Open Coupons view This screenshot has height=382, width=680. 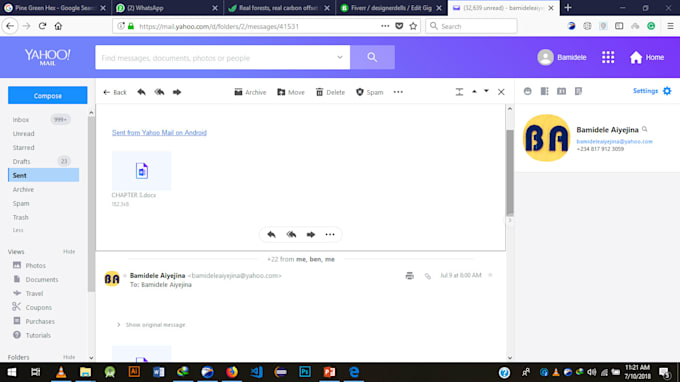[x=32, y=307]
